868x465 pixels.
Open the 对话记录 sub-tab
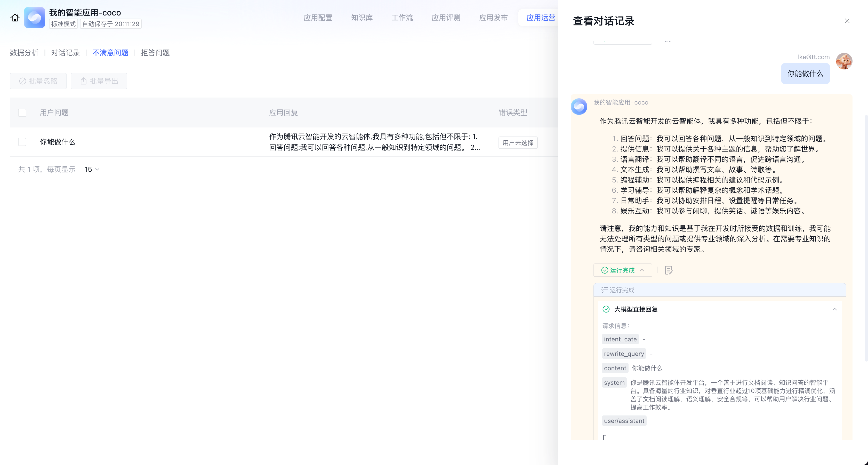click(65, 53)
